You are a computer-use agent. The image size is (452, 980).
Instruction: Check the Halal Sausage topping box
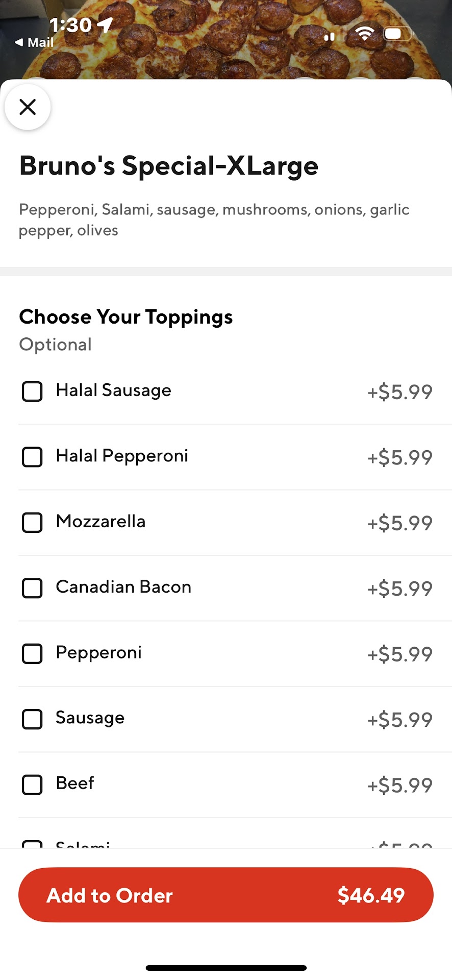pos(32,391)
